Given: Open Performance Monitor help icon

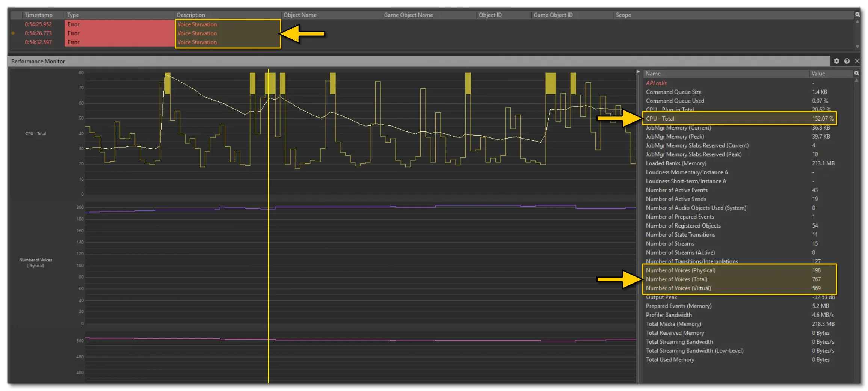Looking at the screenshot, I should 847,61.
